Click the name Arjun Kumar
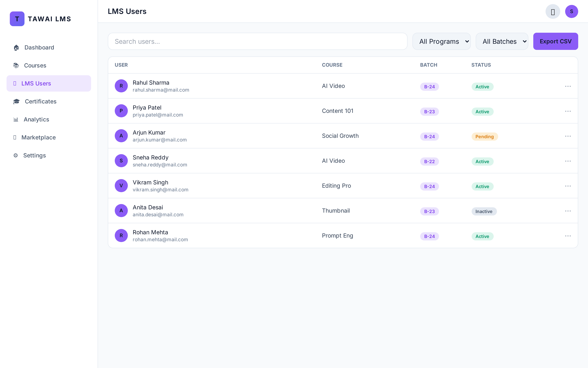588x368 pixels. coord(149,133)
